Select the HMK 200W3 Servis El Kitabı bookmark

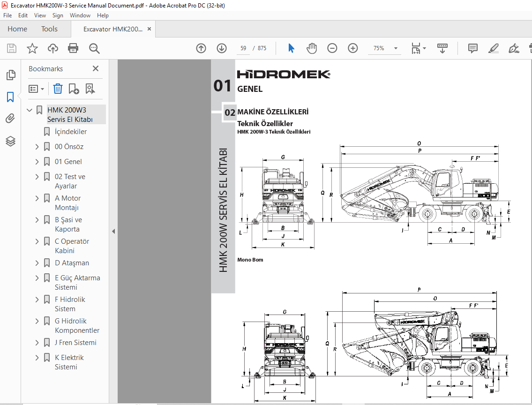[x=76, y=115]
